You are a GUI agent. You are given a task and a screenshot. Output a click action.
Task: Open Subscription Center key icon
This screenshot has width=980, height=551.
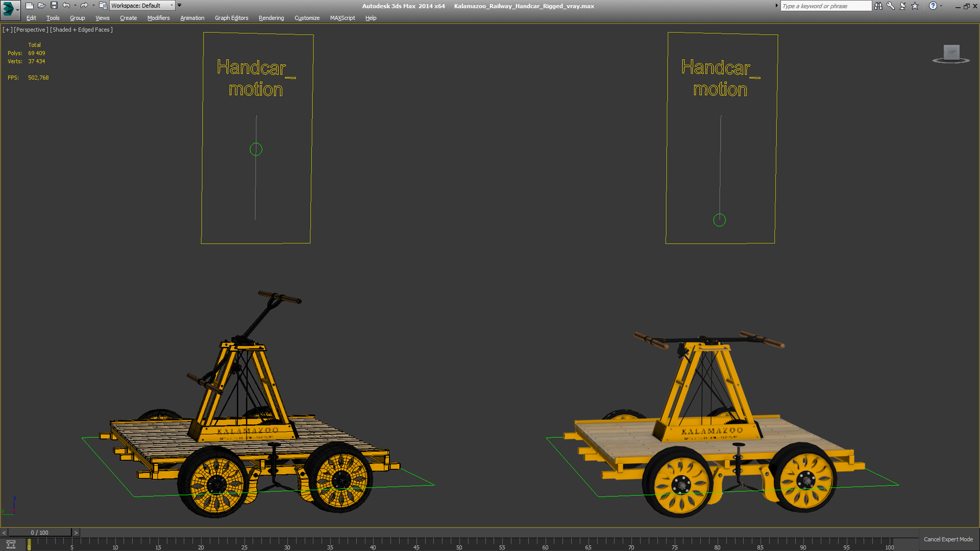891,6
